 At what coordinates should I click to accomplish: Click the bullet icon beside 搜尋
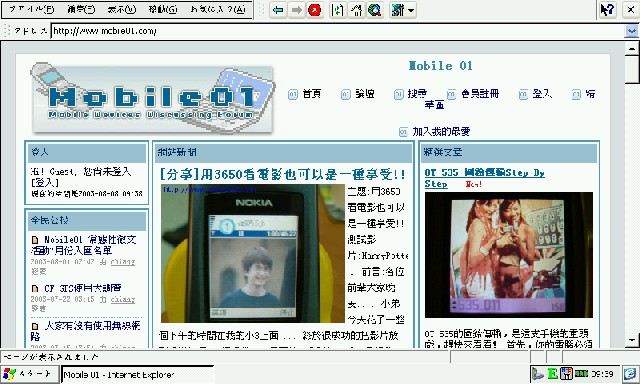(398, 95)
